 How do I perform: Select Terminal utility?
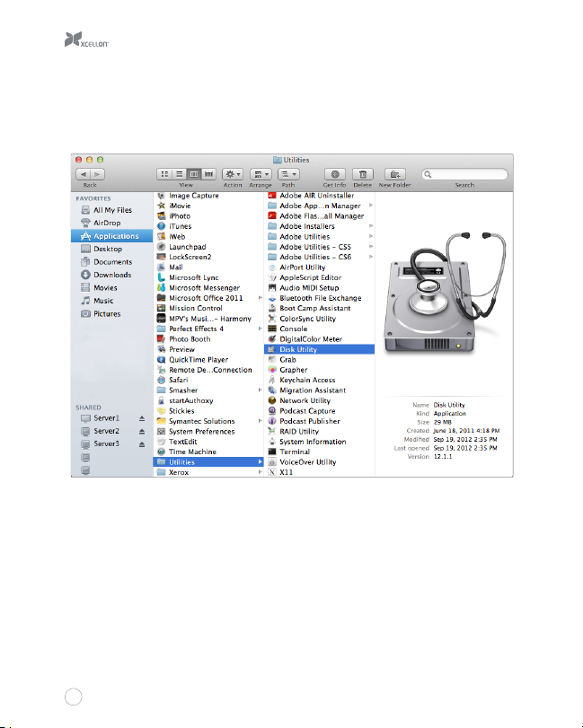click(319, 452)
